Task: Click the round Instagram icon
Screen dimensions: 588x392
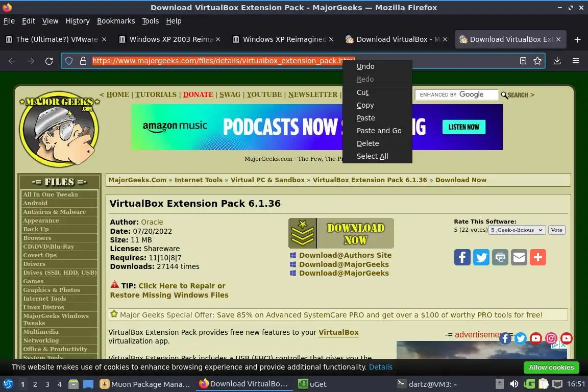Action: pyautogui.click(x=551, y=338)
